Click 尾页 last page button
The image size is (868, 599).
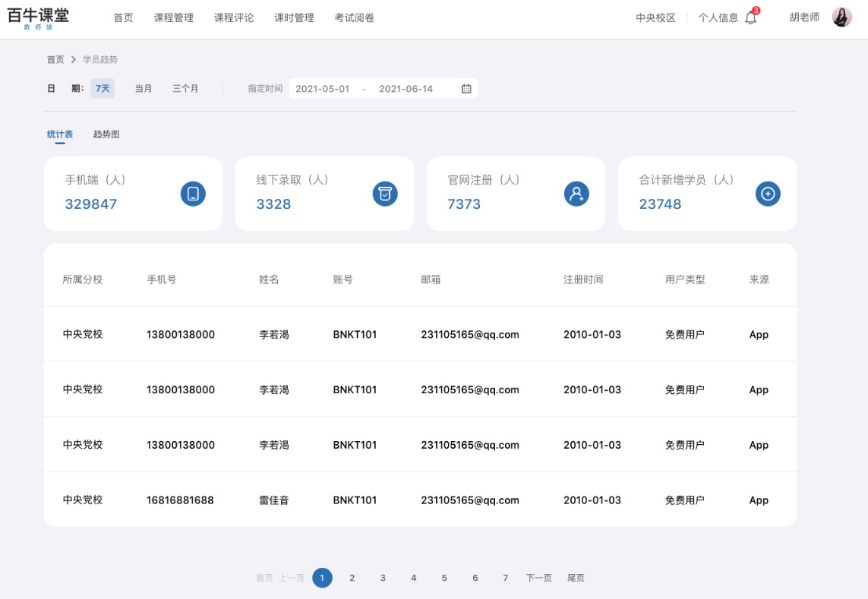click(576, 578)
